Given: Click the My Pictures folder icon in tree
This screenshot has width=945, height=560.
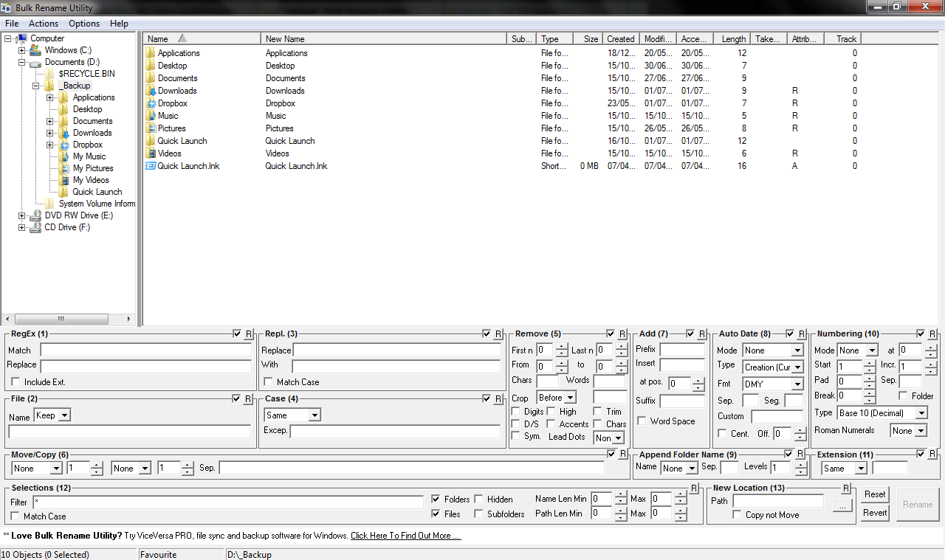Looking at the screenshot, I should [64, 168].
